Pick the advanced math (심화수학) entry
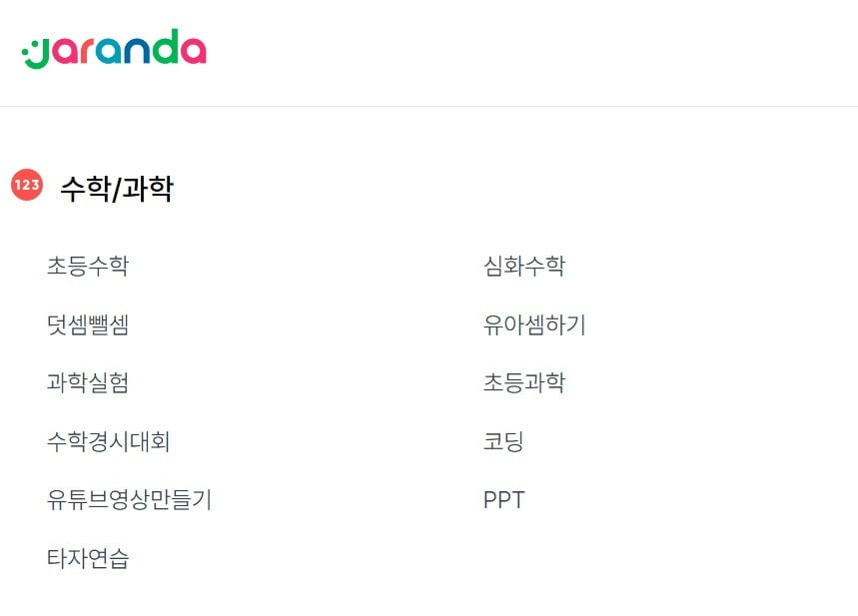 pyautogui.click(x=523, y=266)
